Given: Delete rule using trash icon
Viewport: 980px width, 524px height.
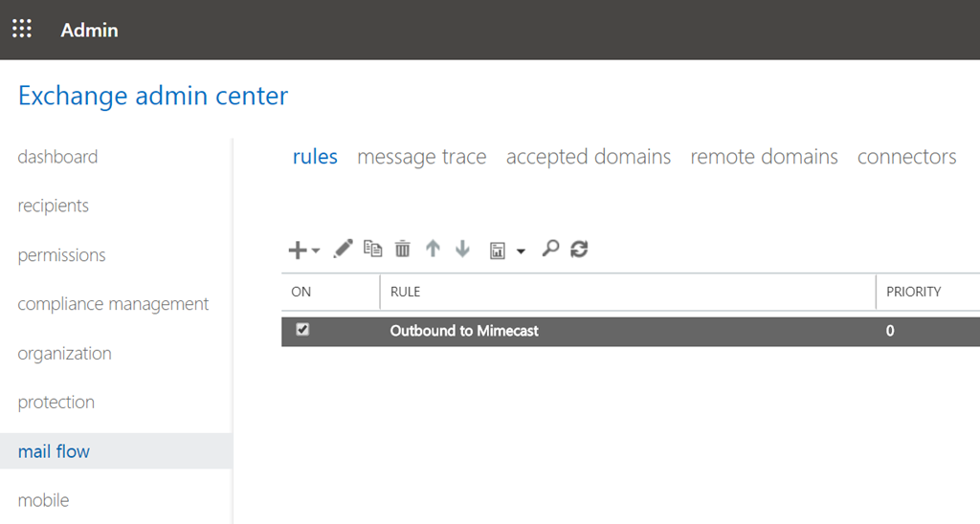Looking at the screenshot, I should pyautogui.click(x=403, y=249).
